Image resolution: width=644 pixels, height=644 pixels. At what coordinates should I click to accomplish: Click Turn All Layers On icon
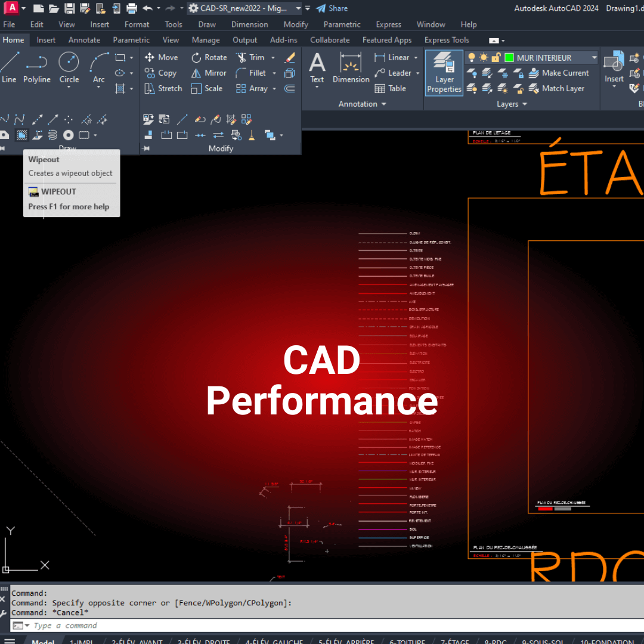[x=472, y=88]
